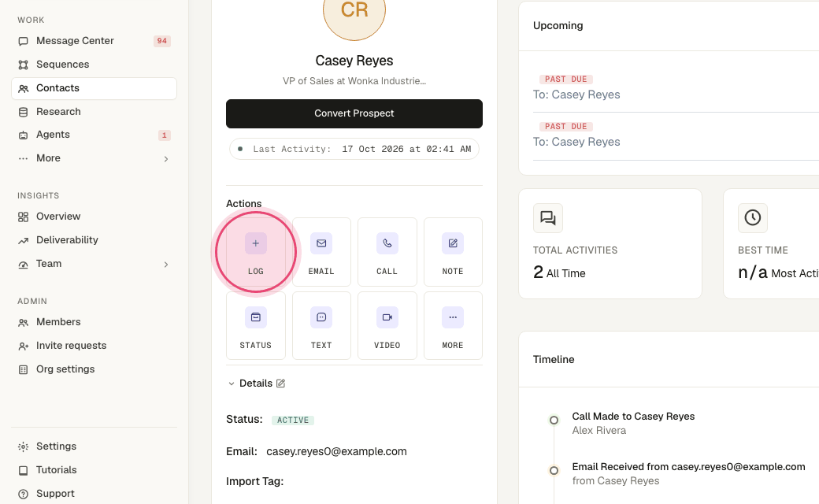Click the VP of Sales job title

click(354, 81)
